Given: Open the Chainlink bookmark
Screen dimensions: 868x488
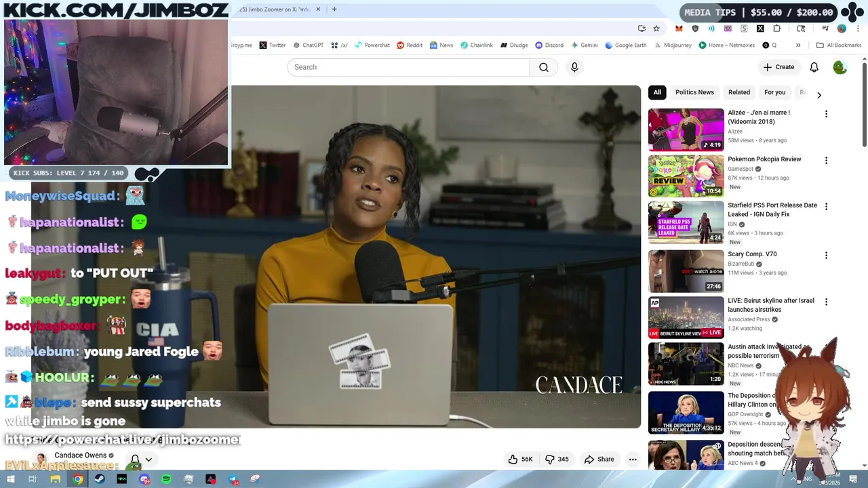Looking at the screenshot, I should pyautogui.click(x=477, y=45).
